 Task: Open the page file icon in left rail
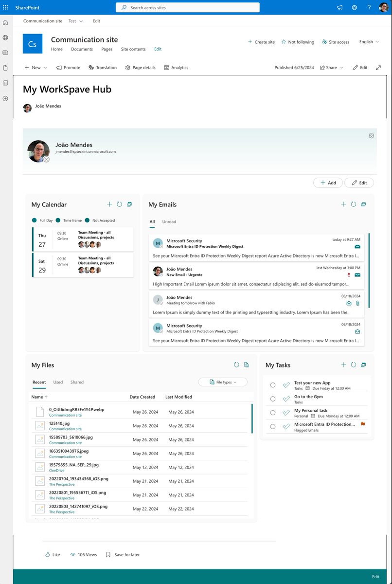click(5, 68)
